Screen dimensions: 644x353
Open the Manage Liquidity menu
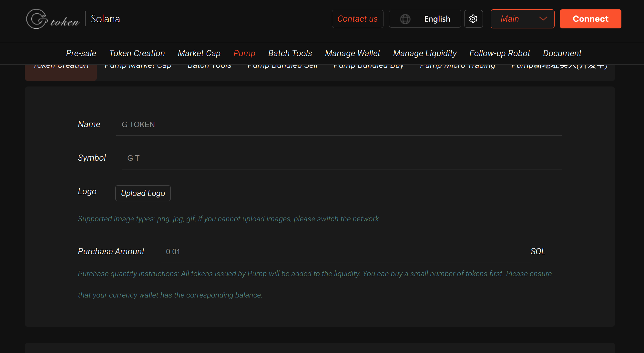coord(425,53)
